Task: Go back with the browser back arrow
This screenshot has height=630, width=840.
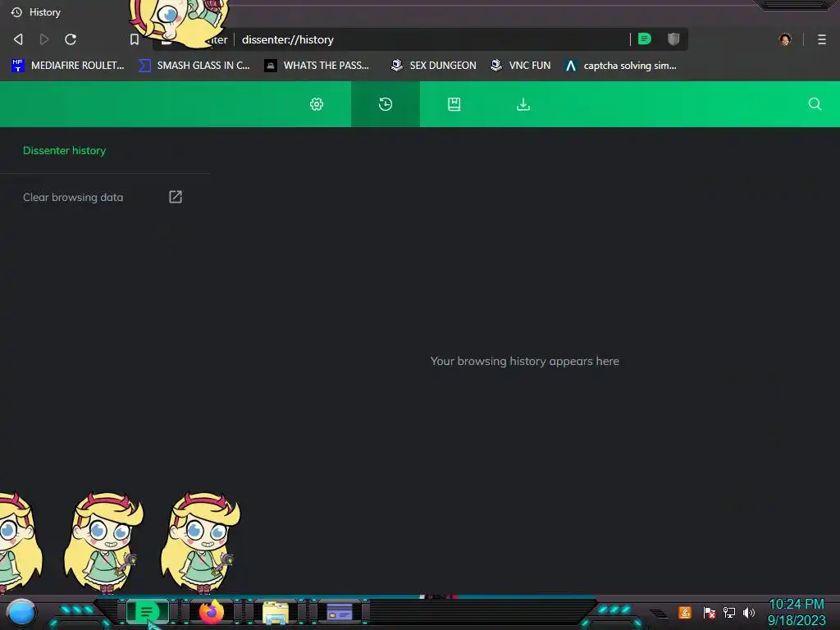Action: tap(18, 39)
